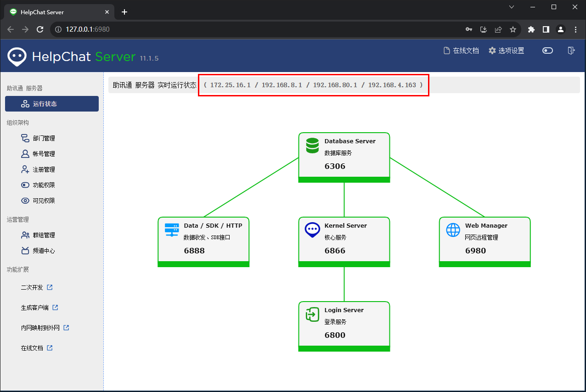This screenshot has width=586, height=392.
Task: Open the 内网映射到外网 external link
Action: [45, 328]
